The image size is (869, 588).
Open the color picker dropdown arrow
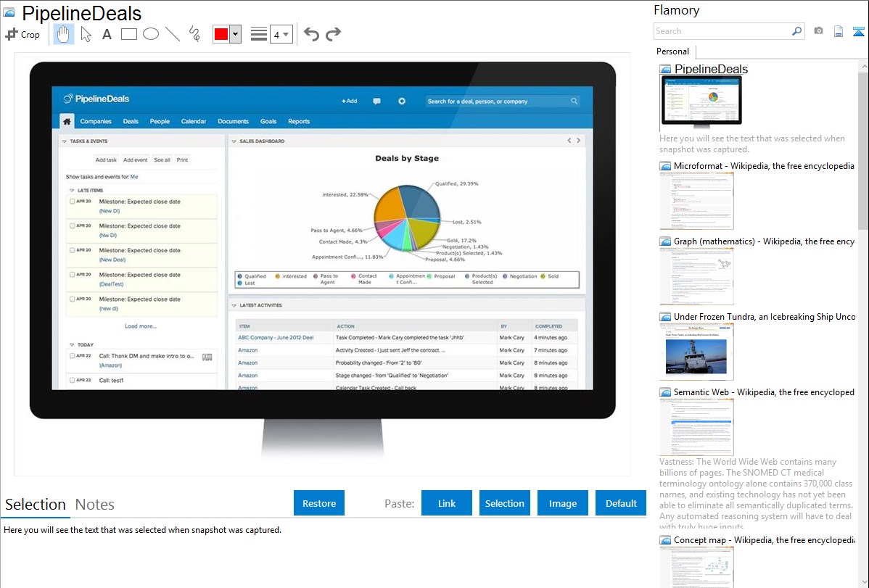(x=236, y=34)
